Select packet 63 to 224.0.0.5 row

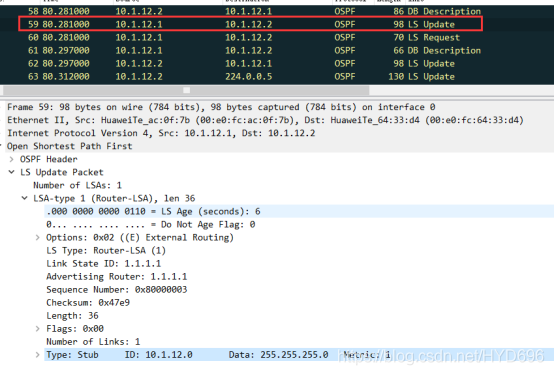(277, 77)
